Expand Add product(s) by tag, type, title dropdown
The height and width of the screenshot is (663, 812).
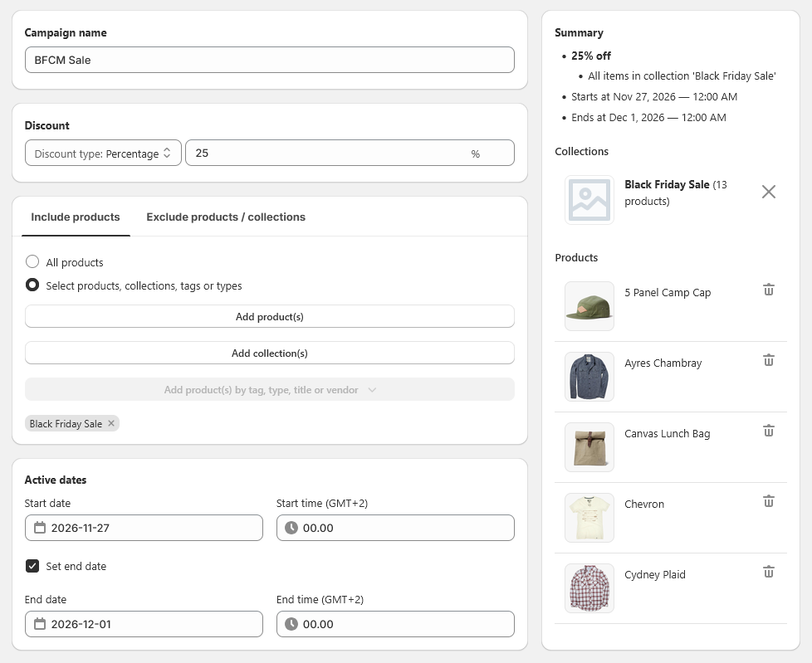(x=270, y=390)
